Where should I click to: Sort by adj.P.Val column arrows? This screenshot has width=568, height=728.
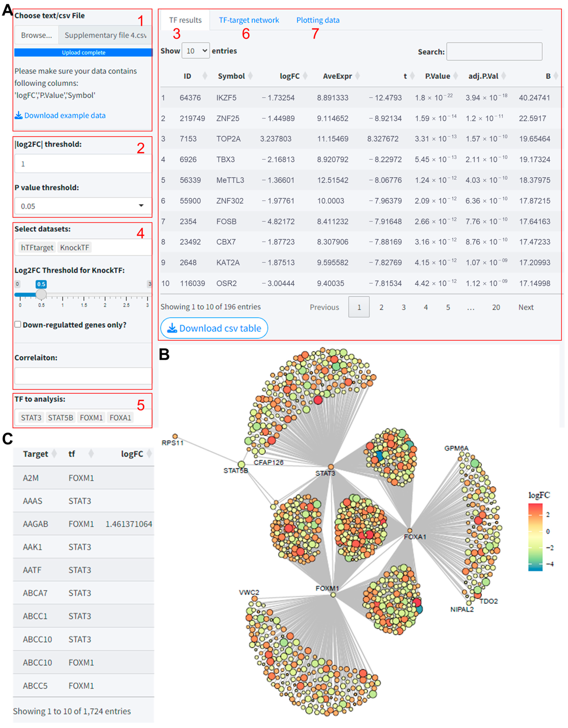pos(503,76)
